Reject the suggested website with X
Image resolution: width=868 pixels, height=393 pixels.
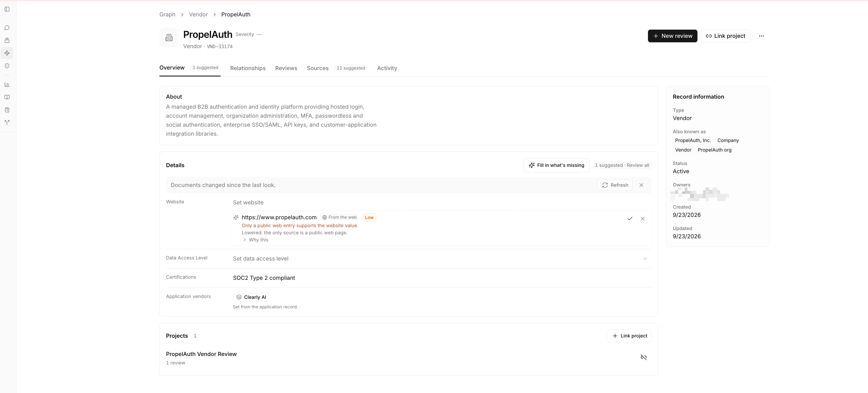pyautogui.click(x=643, y=219)
